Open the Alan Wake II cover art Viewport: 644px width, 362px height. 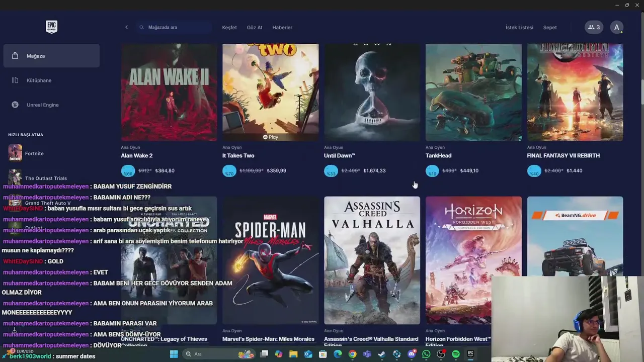(169, 93)
